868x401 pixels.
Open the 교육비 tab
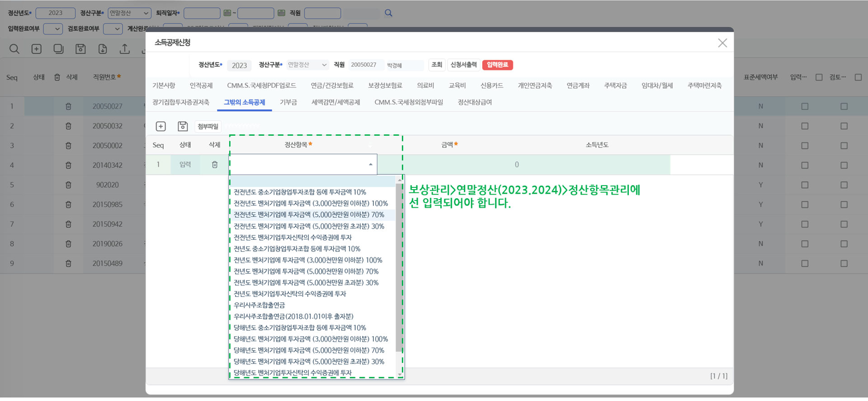457,86
